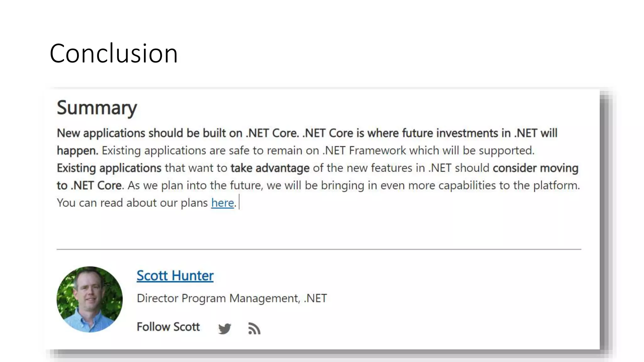The width and height of the screenshot is (644, 362).
Task: Click the RSS feed icon
Action: click(254, 328)
